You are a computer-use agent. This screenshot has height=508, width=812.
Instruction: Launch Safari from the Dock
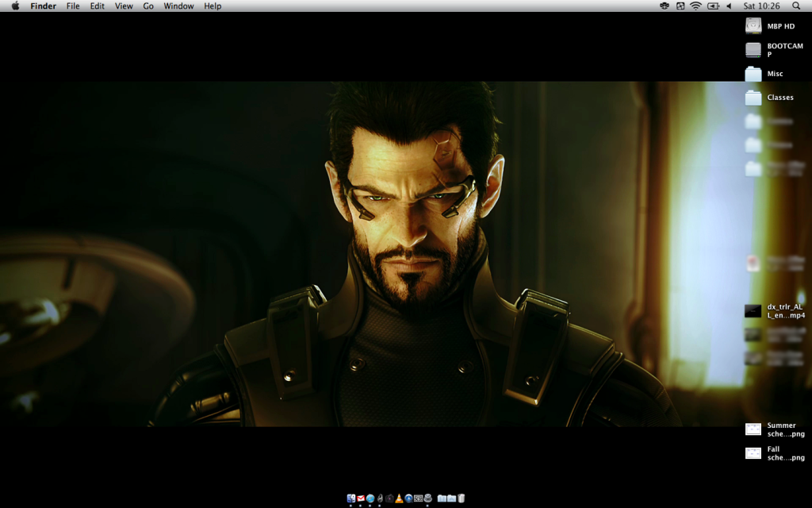click(370, 498)
